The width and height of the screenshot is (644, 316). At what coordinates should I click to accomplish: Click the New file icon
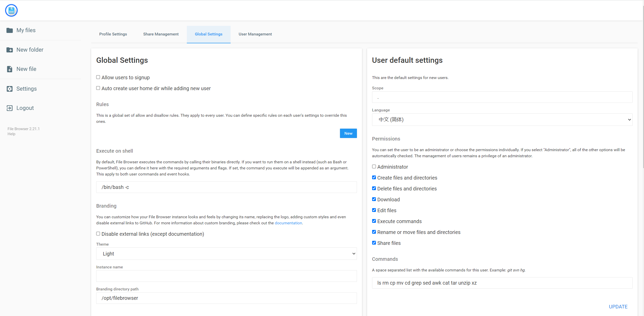pos(10,69)
